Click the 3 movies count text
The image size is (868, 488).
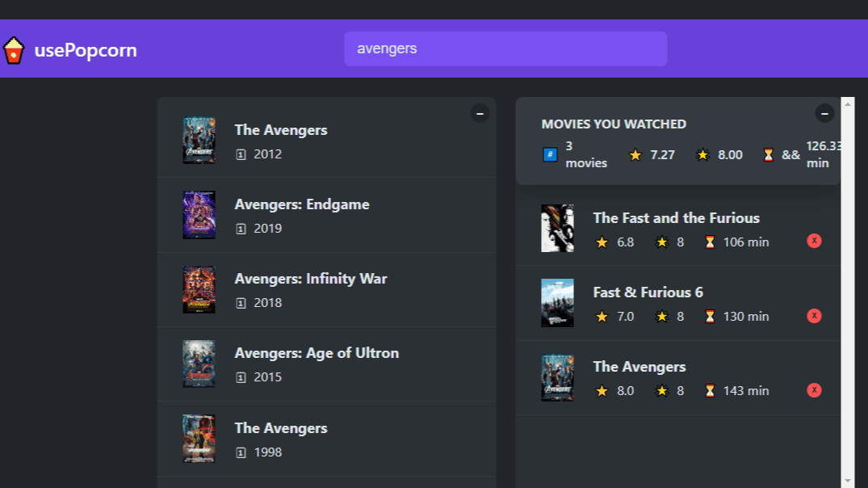coord(586,154)
